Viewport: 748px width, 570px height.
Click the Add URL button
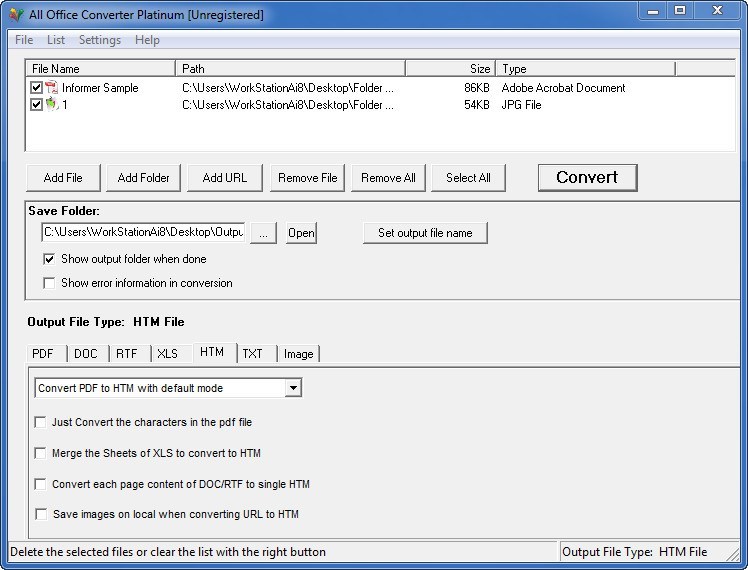224,178
